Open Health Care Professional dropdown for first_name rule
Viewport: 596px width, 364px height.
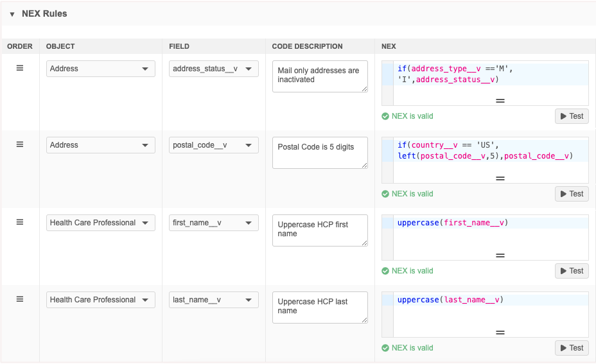point(100,223)
